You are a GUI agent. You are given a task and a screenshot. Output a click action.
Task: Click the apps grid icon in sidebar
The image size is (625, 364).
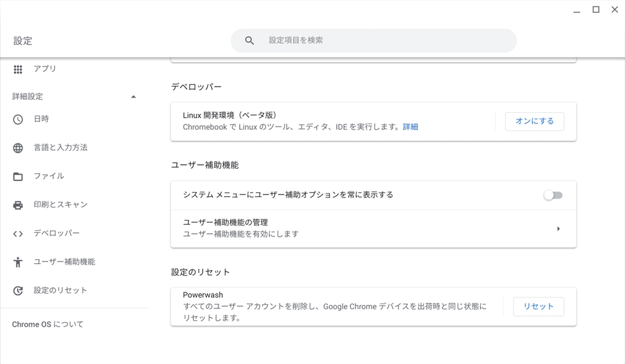pos(18,69)
